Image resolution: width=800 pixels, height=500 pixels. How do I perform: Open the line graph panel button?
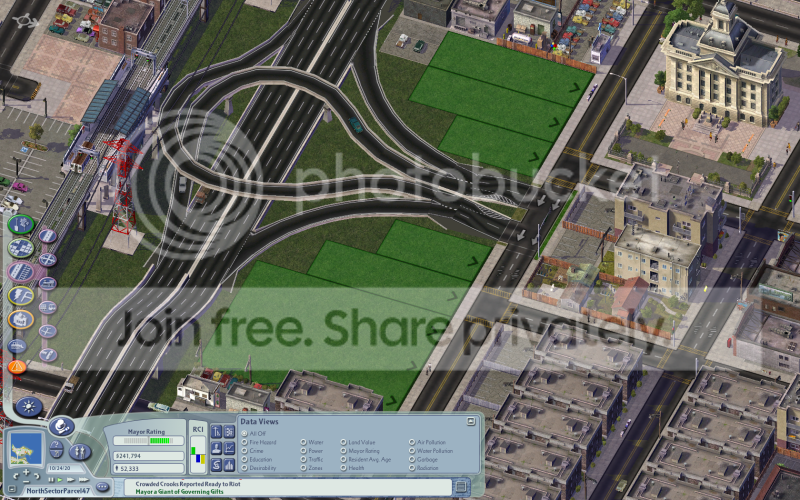point(229,448)
